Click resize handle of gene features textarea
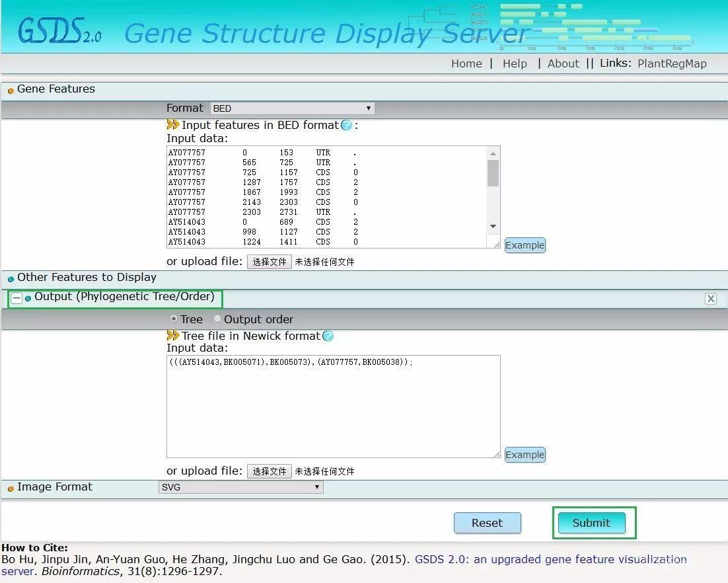The height and width of the screenshot is (583, 728). [x=496, y=245]
